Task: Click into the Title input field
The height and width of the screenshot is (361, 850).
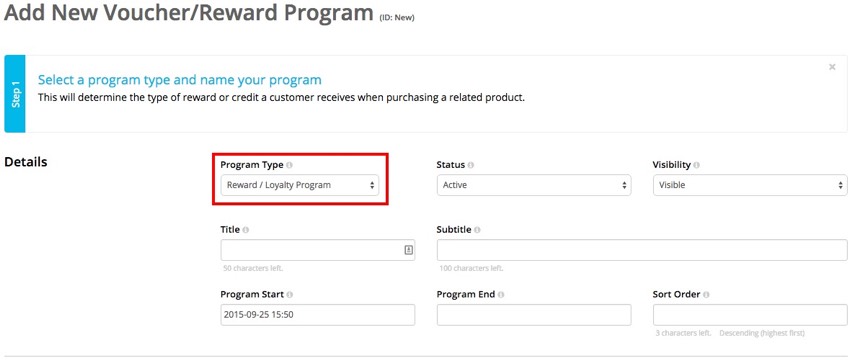Action: coord(318,250)
